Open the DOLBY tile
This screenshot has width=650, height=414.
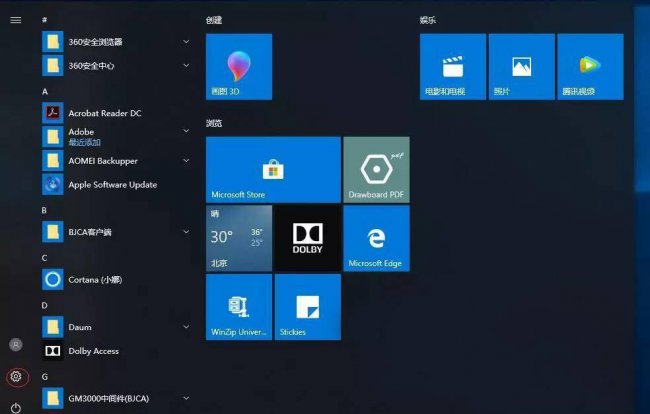coord(308,238)
